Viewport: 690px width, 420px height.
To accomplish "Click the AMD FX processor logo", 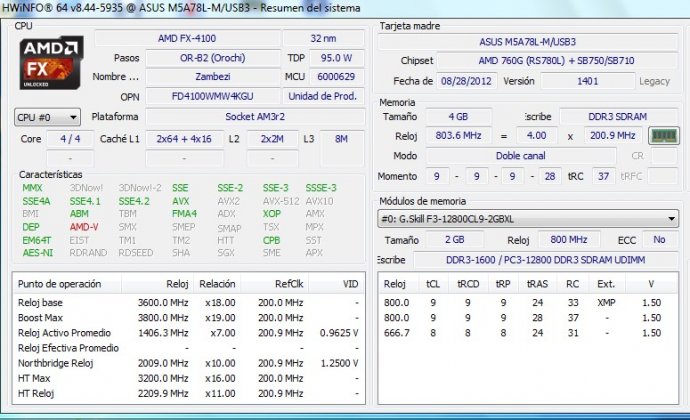I will [51, 62].
